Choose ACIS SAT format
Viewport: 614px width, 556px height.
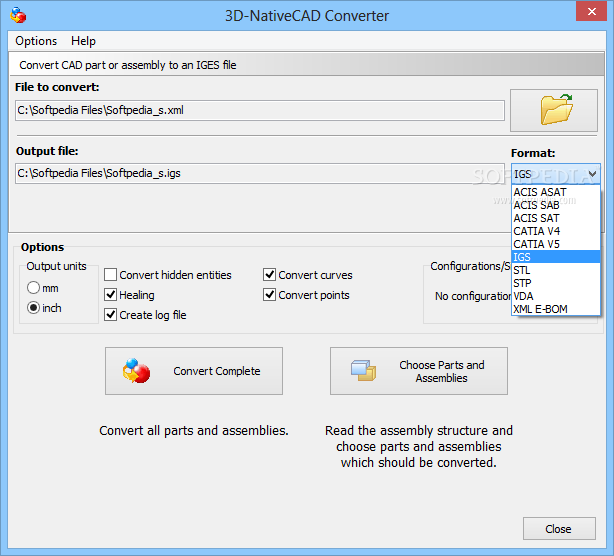click(x=556, y=218)
